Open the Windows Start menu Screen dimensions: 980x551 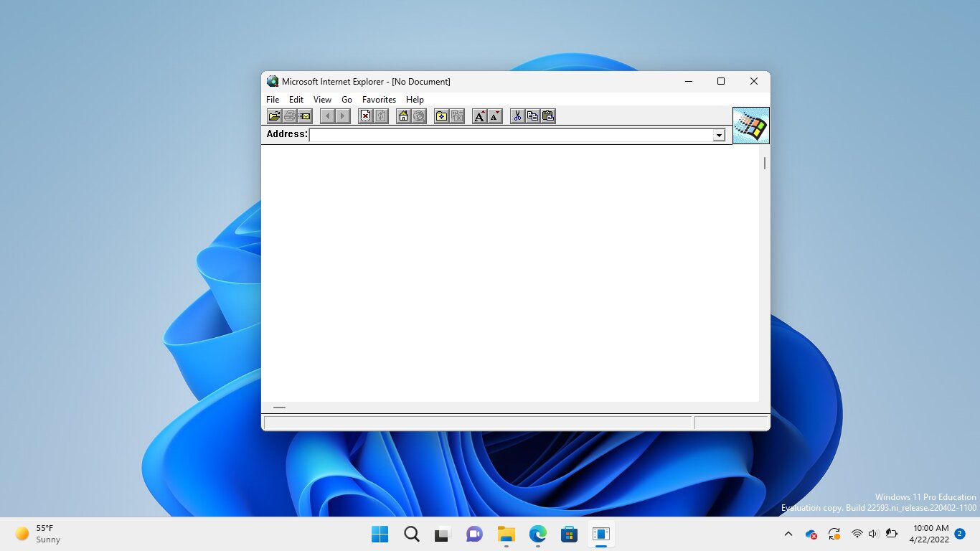coord(380,534)
